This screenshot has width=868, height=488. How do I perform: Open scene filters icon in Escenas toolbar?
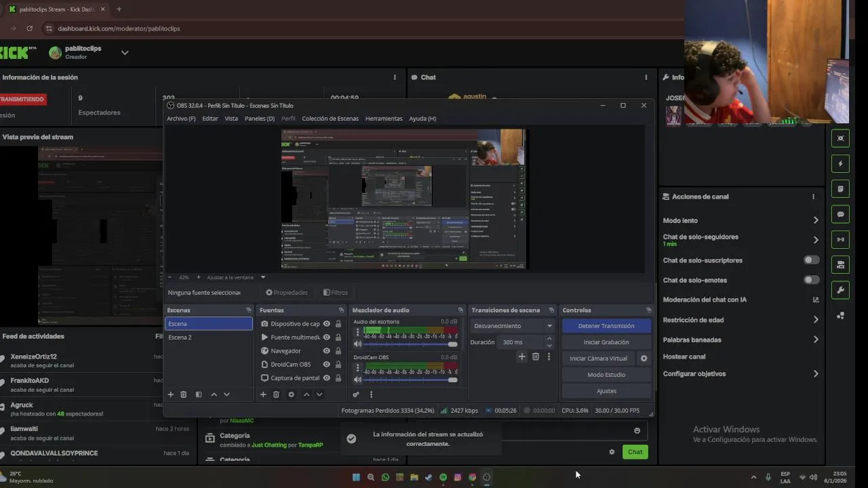(x=199, y=394)
